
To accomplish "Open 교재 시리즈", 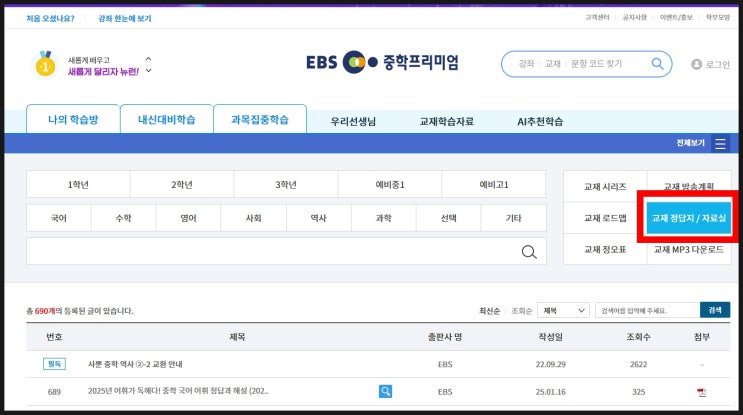I will 605,187.
